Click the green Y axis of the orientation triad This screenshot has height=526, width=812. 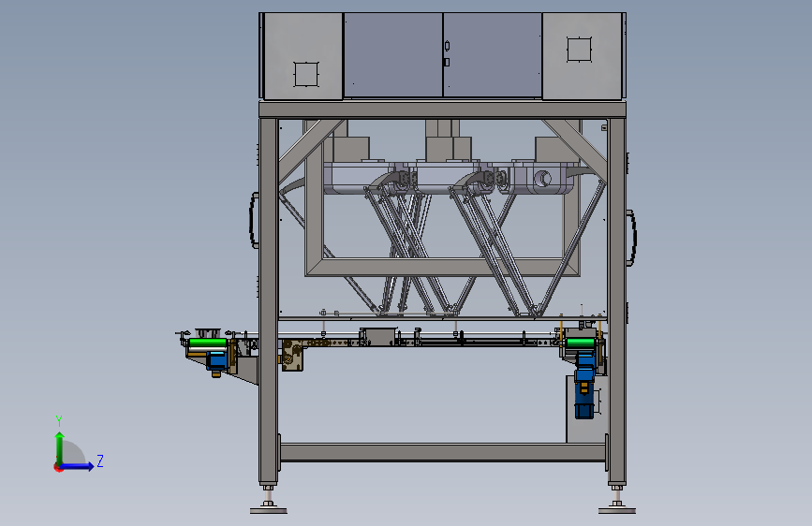(x=60, y=448)
